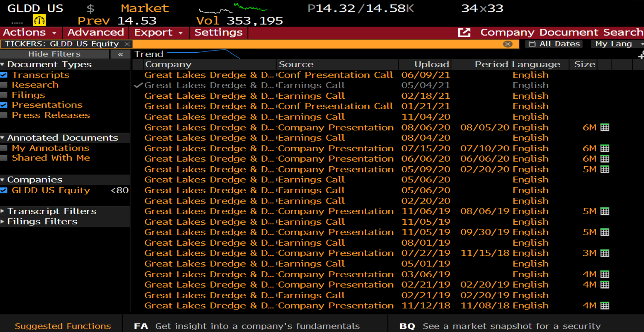Collapse the filter panel with the double-arrow icon
The width and height of the screenshot is (644, 332).
(x=120, y=54)
